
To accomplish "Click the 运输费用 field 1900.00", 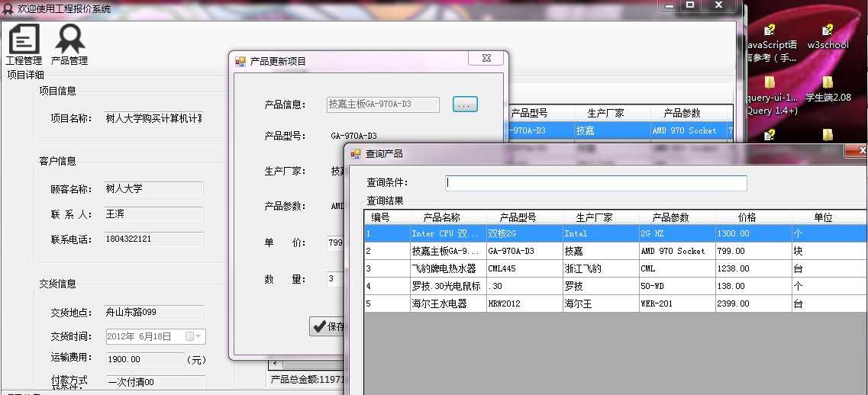I will [145, 360].
